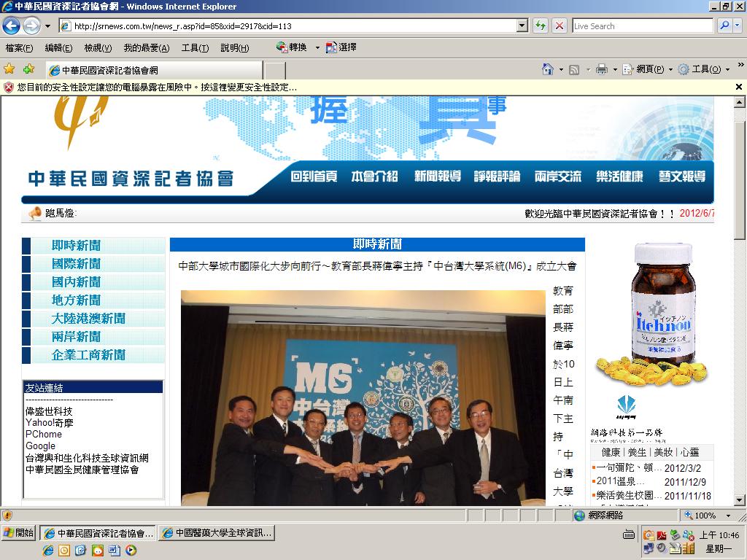Click the 偉盛世科技 friend site link
The width and height of the screenshot is (747, 560).
pos(49,411)
